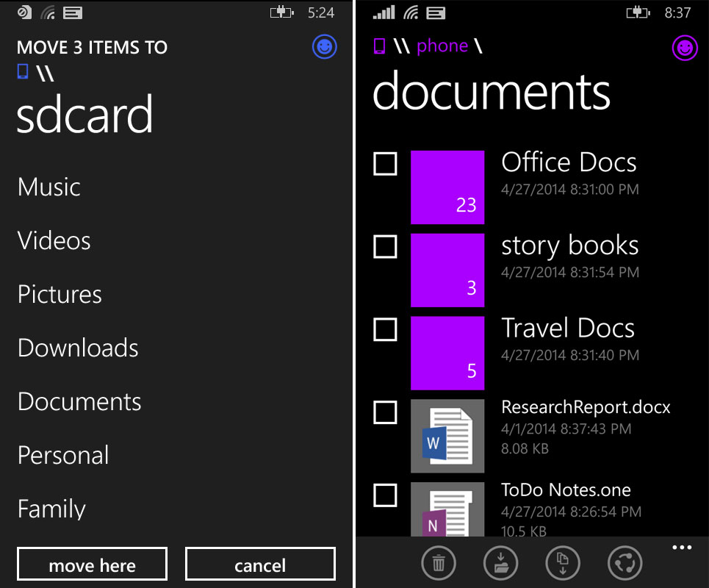This screenshot has height=588, width=709.
Task: Select the Music folder on sdcard
Action: 49,187
